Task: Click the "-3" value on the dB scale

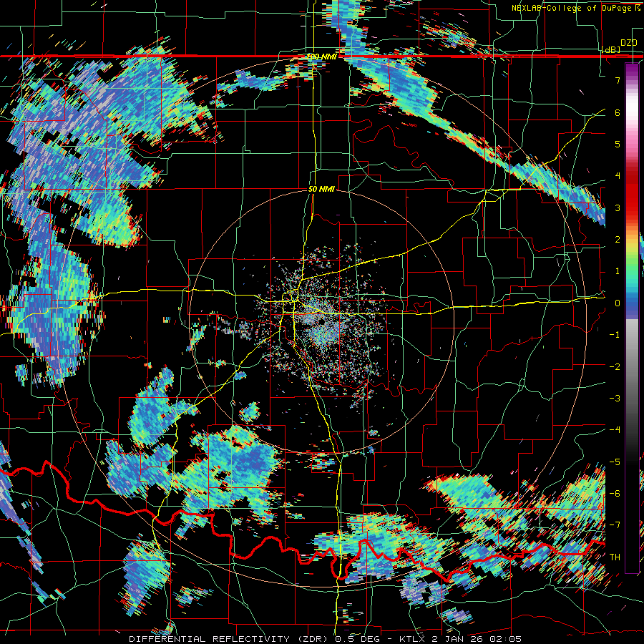Action: [x=615, y=399]
